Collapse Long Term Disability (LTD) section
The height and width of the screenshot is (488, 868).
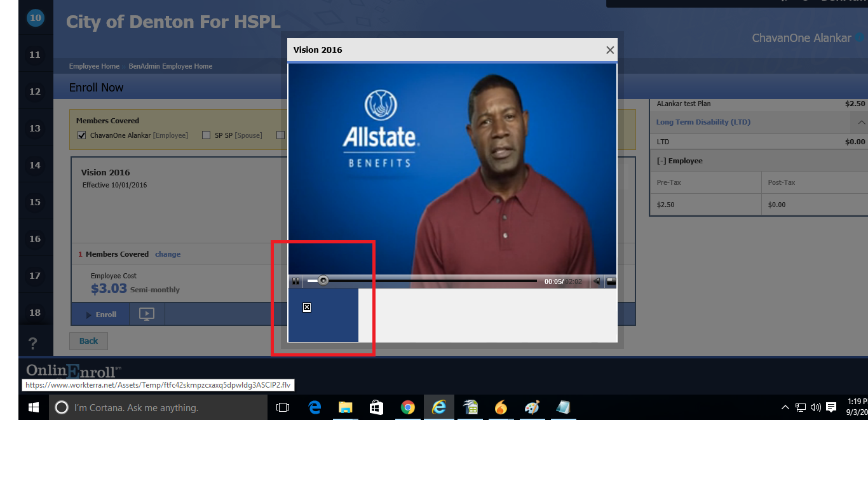[861, 122]
